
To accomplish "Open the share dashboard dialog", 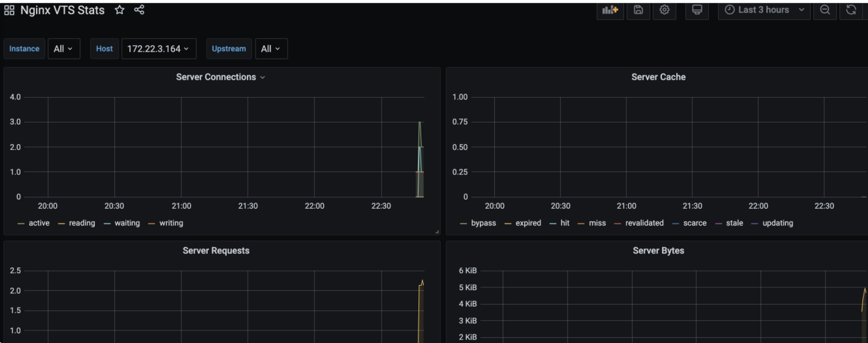I will [x=139, y=10].
